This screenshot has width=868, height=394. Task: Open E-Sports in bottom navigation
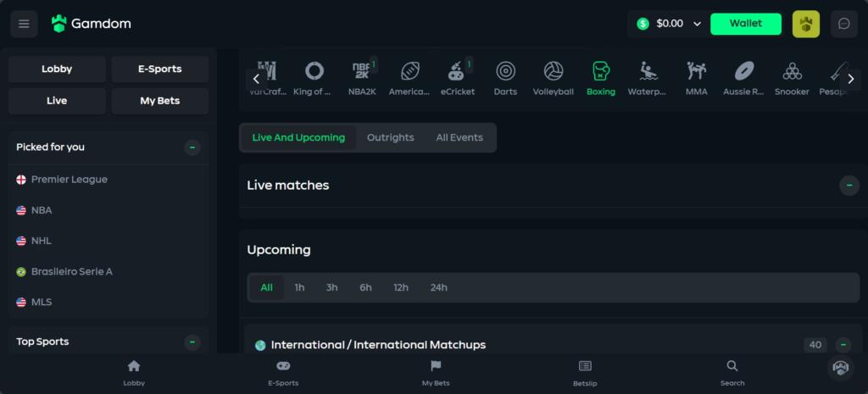[283, 373]
